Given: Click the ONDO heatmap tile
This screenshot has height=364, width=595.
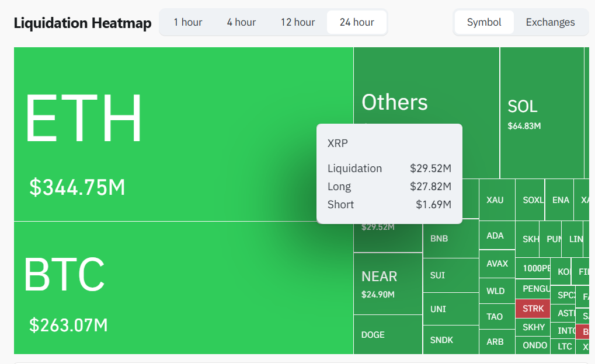Looking at the screenshot, I should pos(533,345).
